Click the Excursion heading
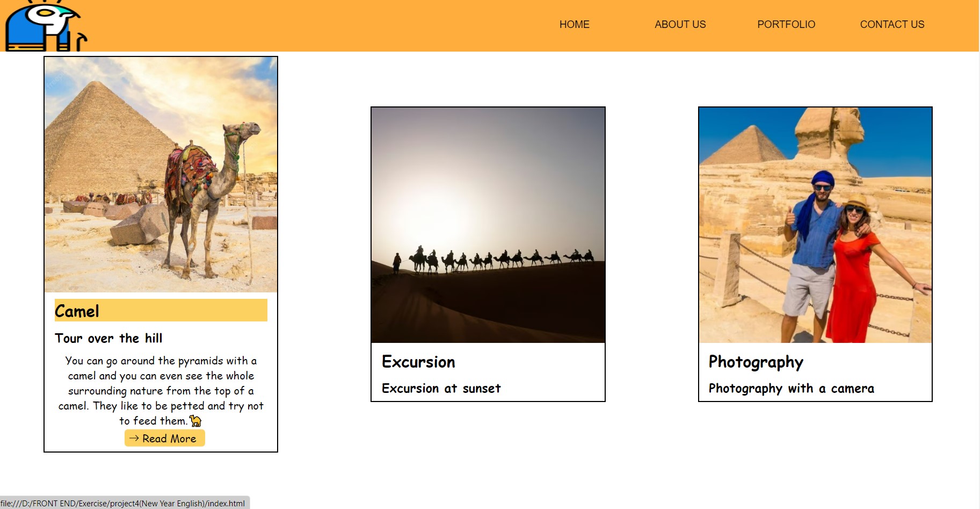980x509 pixels. (418, 362)
